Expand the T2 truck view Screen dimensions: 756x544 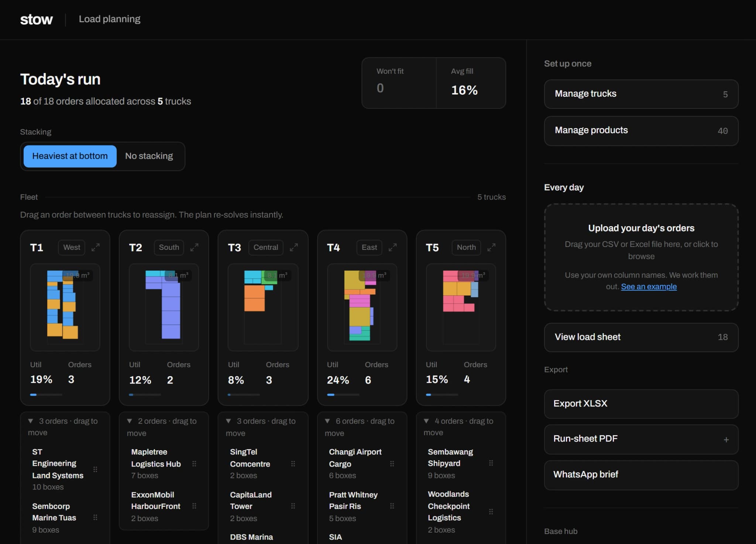tap(195, 247)
